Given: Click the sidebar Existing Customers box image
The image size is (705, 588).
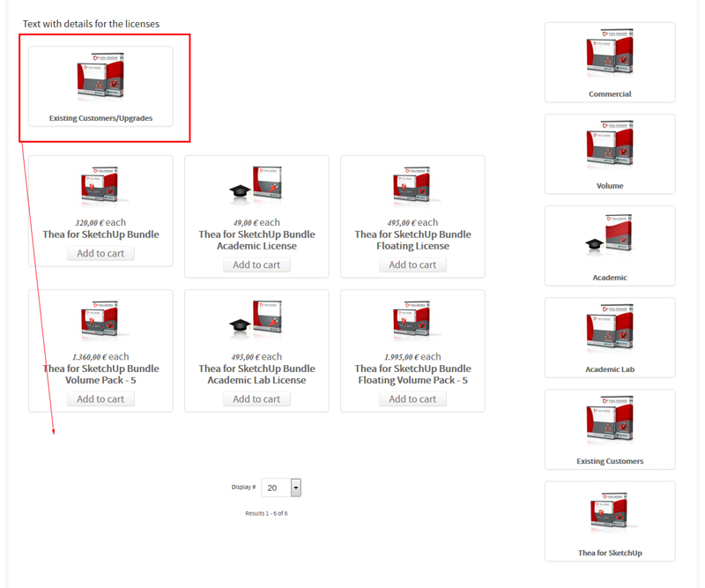Looking at the screenshot, I should (x=610, y=420).
